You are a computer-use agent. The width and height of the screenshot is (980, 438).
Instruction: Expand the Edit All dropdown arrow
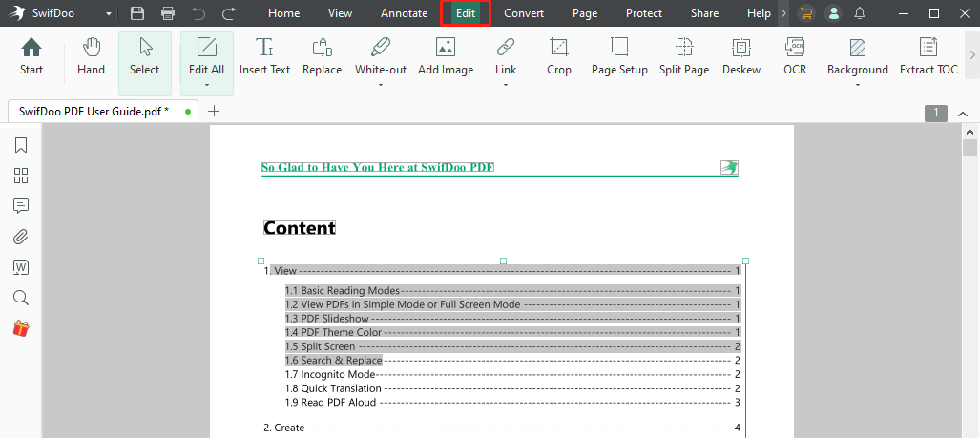pyautogui.click(x=207, y=86)
